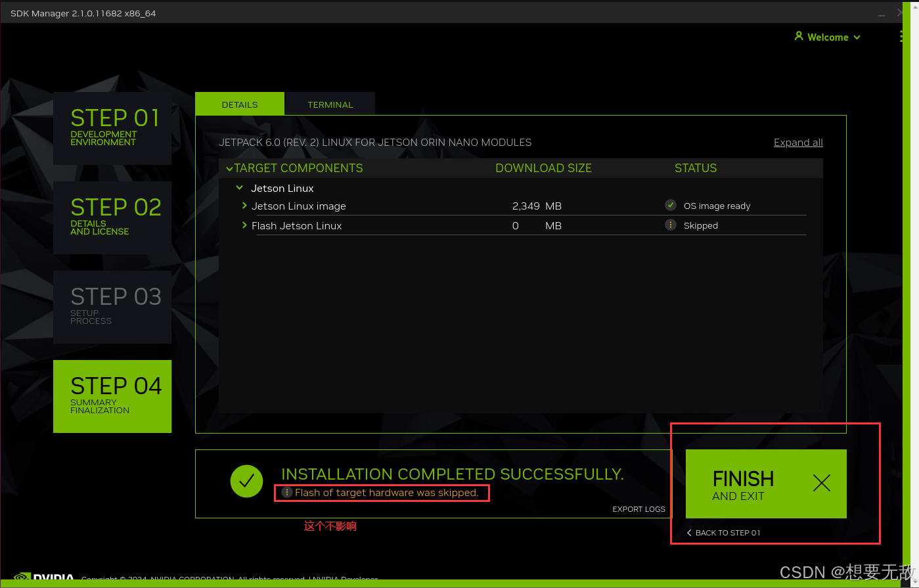Select Step 02 Details and License
Screen dimensions: 919x588
coord(112,217)
